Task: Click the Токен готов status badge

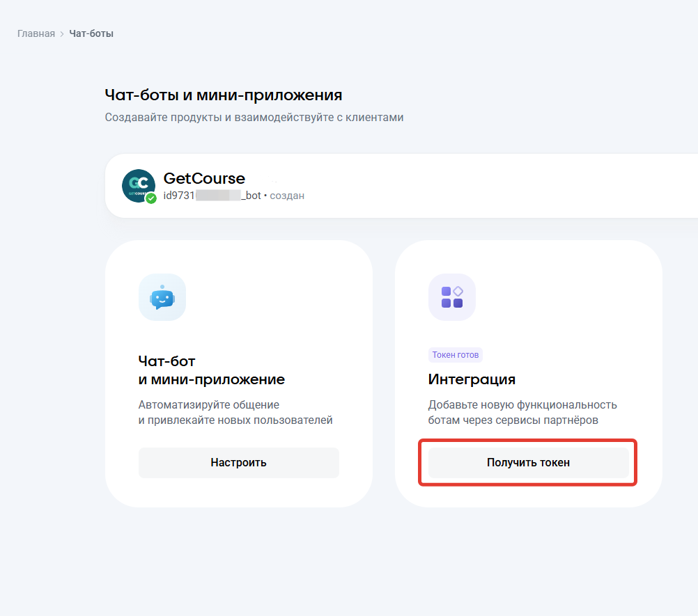Action: [x=455, y=354]
